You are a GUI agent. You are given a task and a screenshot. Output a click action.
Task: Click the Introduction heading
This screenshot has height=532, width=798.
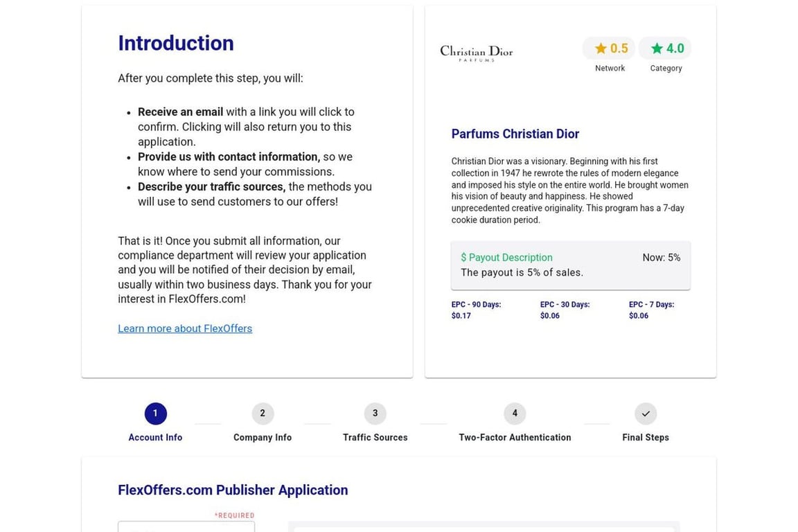176,43
